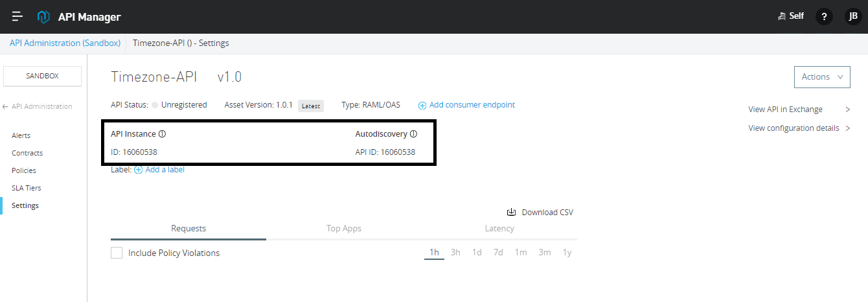Click the API Manager header title
This screenshot has width=868, height=302.
(x=89, y=17)
